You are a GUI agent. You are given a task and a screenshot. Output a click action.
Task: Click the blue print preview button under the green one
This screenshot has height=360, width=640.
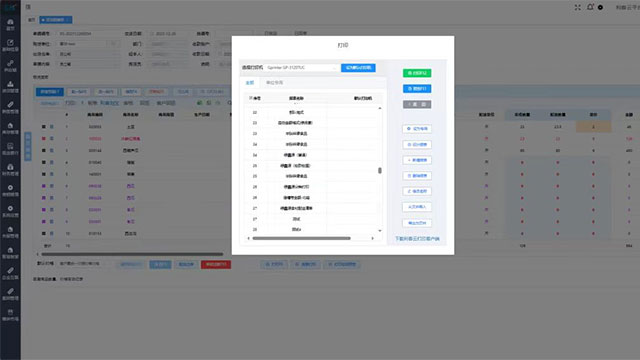pos(417,89)
